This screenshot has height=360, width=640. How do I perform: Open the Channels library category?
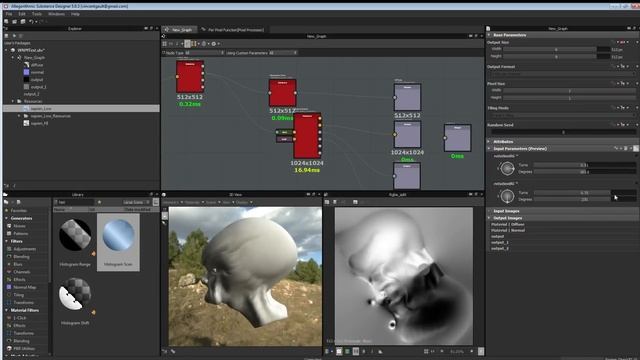tap(22, 272)
